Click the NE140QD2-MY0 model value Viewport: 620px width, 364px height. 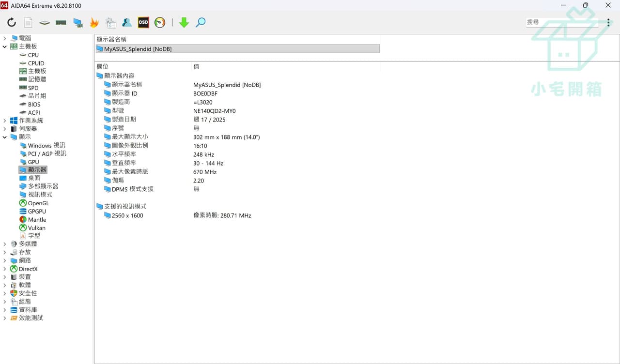pyautogui.click(x=215, y=111)
